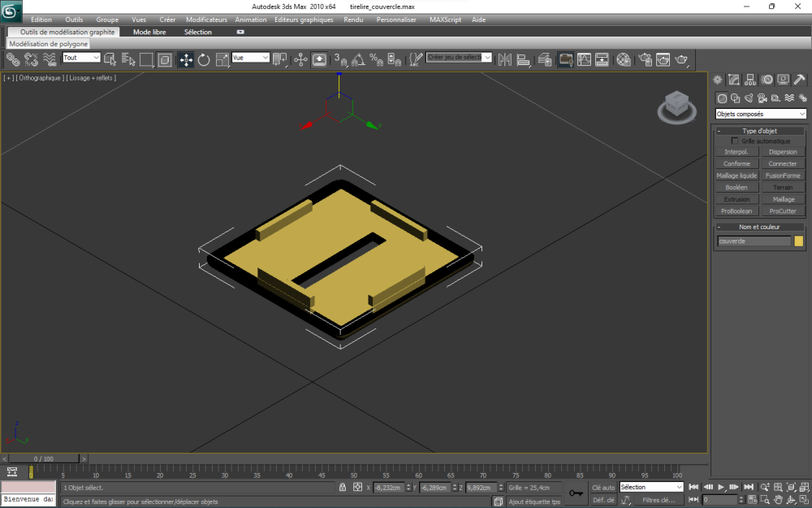Select the Move tool in the toolbar

click(186, 59)
